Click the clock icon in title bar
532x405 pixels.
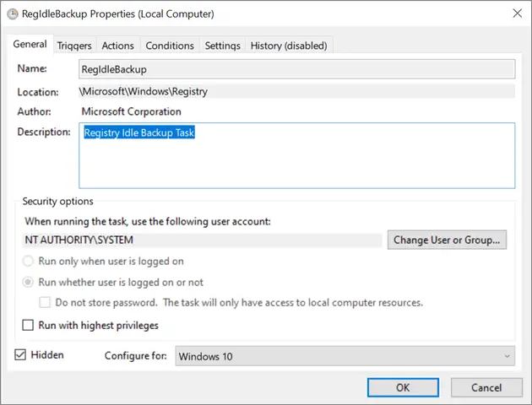(x=13, y=13)
